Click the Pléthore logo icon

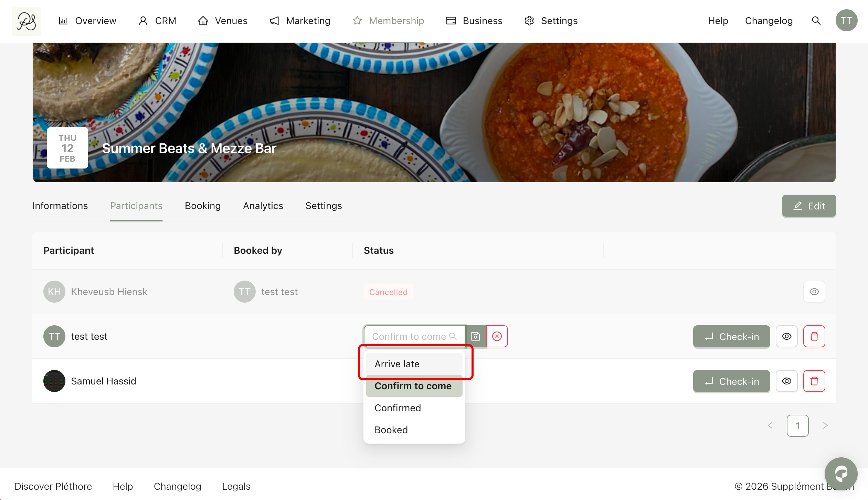27,21
